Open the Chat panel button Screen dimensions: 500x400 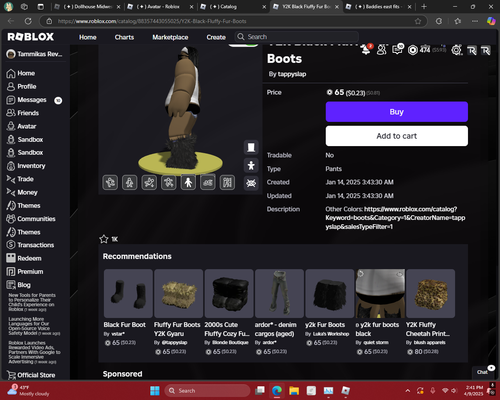tap(482, 372)
